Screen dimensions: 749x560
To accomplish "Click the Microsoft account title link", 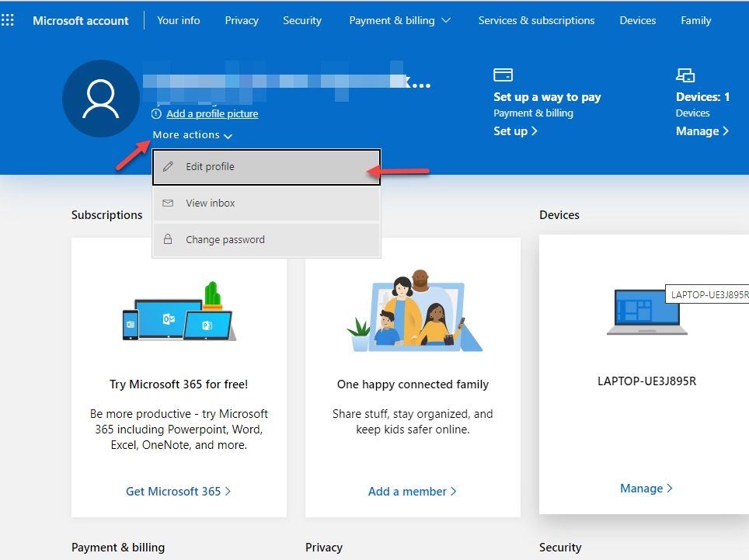I will pos(81,20).
